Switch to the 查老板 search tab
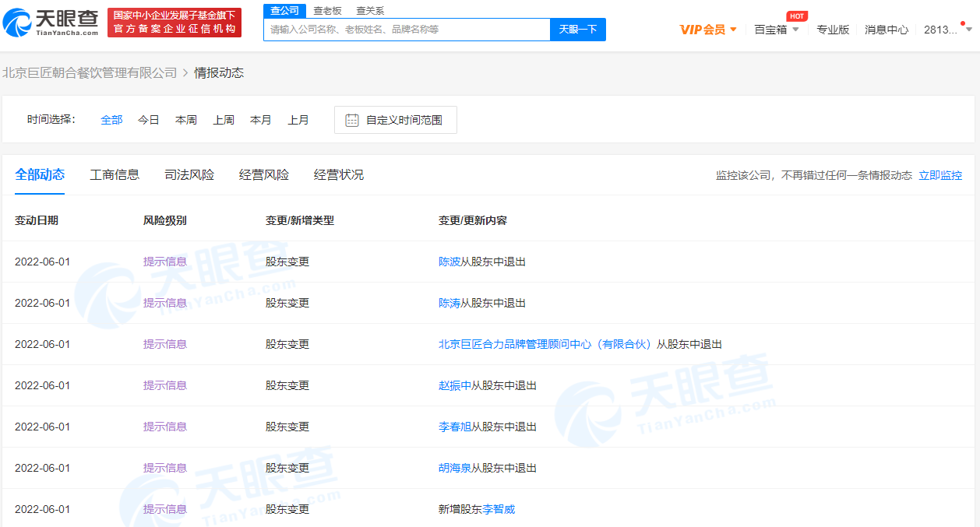 click(x=327, y=11)
